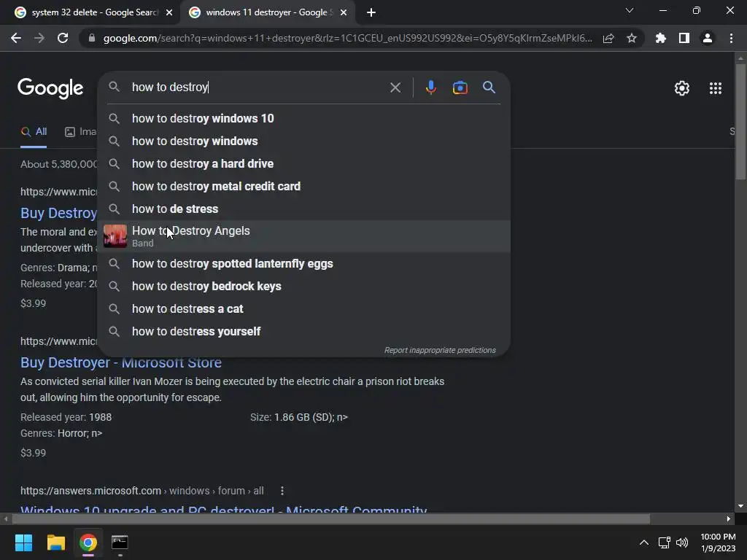Screen dimensions: 747x560
Task: Open the partially hidden Buy Destroy result
Action: [58, 214]
